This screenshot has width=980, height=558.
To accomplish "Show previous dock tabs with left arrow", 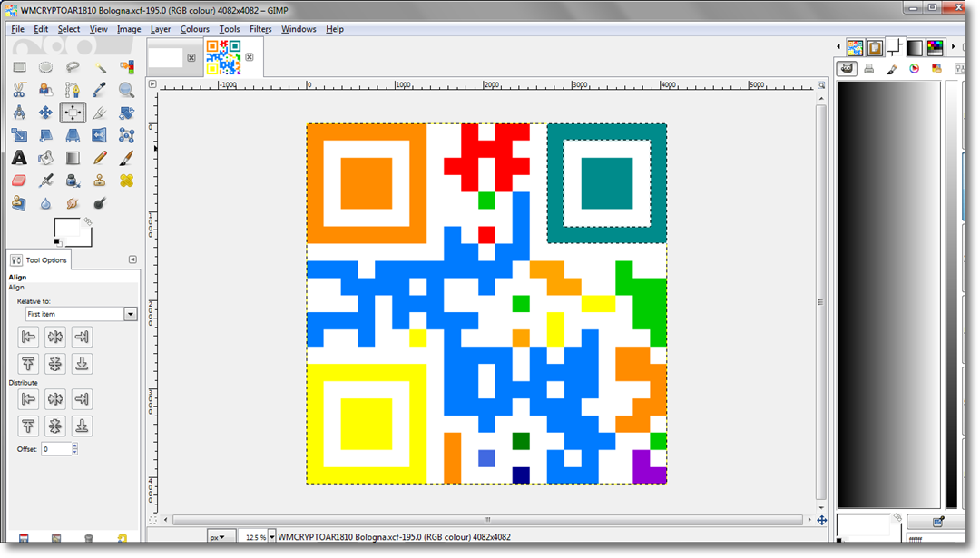I will [x=838, y=47].
